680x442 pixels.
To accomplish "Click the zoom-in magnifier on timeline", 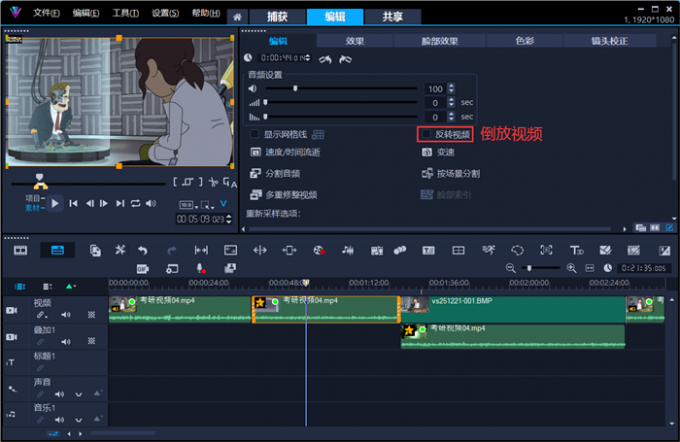I will [571, 268].
